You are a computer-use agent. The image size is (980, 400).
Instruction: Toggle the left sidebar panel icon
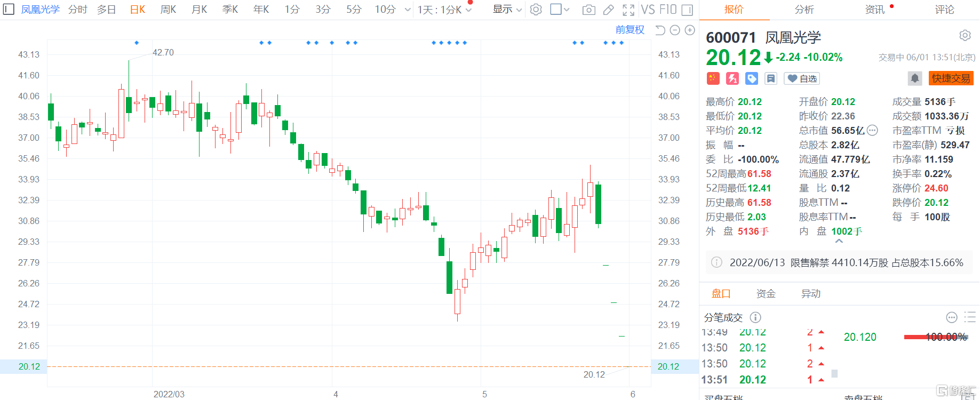pos(9,10)
